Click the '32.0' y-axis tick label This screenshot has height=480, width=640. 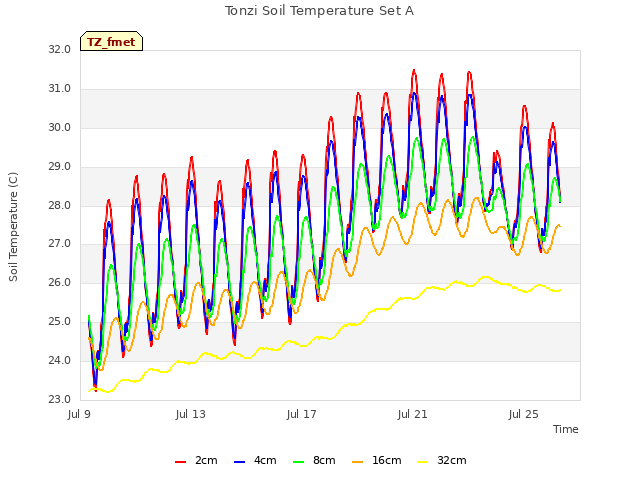(x=60, y=49)
